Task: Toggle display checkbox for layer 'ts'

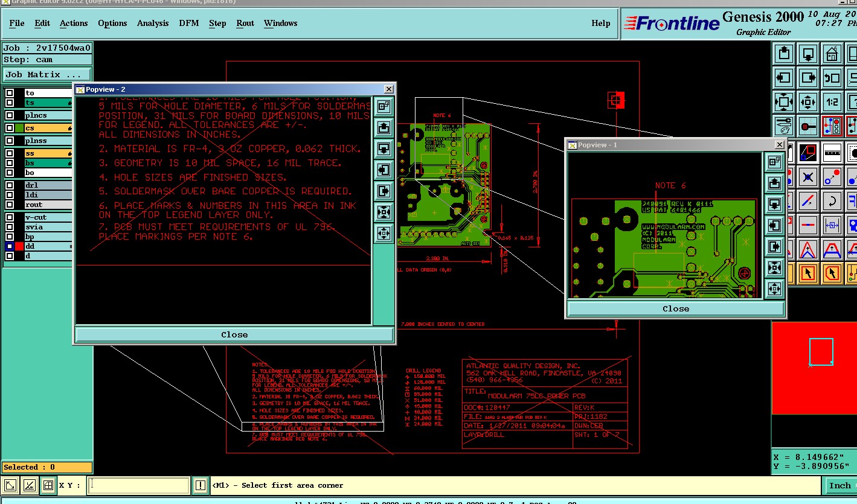Action: pyautogui.click(x=10, y=103)
